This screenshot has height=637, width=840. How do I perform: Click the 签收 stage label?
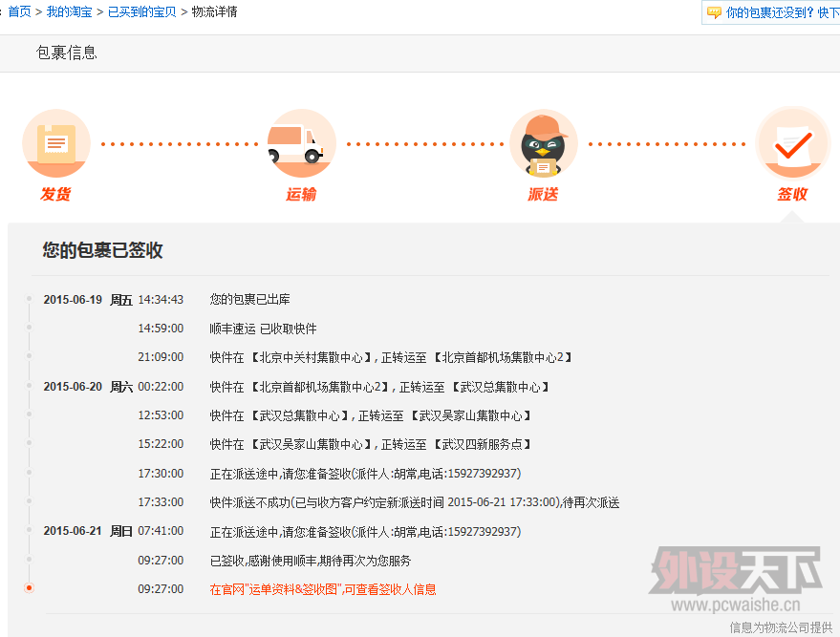coord(792,194)
